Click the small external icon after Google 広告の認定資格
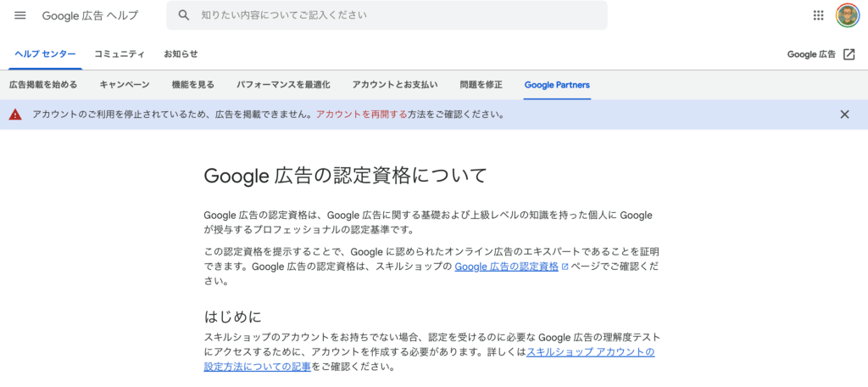This screenshot has width=868, height=387. tap(565, 266)
